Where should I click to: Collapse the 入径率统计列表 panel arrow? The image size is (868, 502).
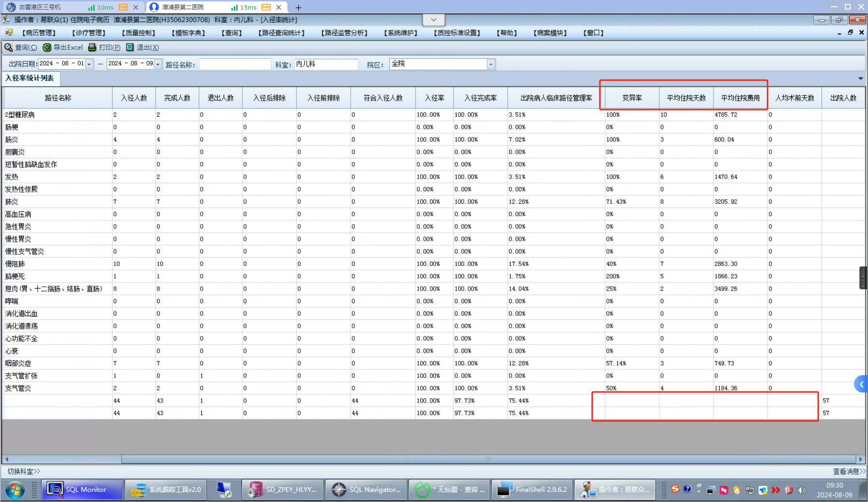pyautogui.click(x=860, y=78)
